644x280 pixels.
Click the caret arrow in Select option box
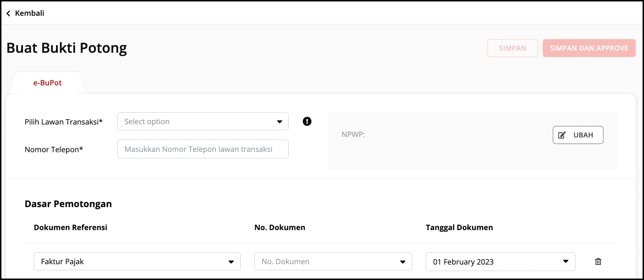[279, 122]
